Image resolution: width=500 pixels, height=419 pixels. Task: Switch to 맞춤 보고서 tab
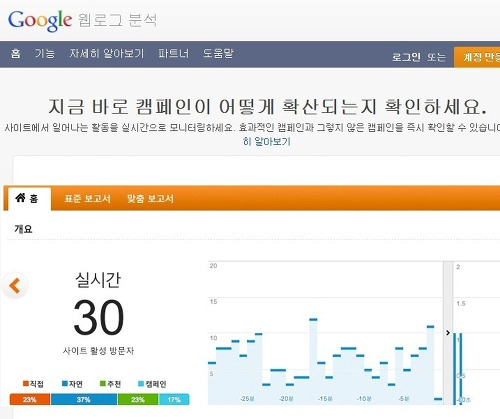150,199
